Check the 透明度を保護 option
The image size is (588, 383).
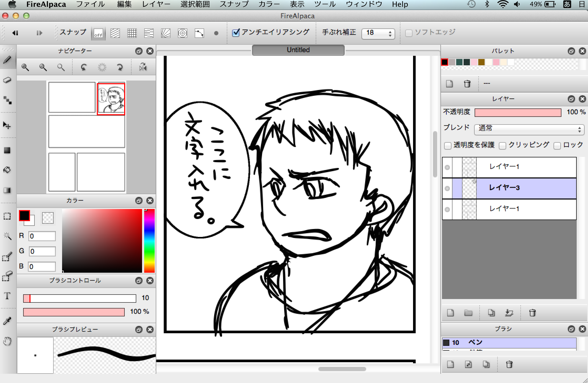[x=448, y=146]
